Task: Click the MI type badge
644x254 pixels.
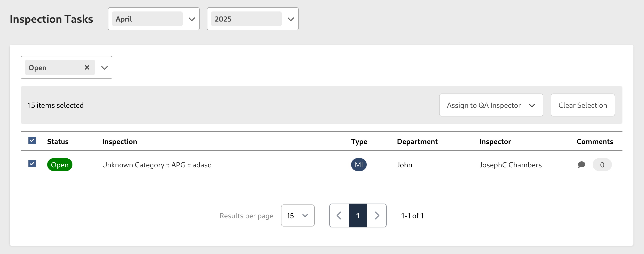Action: click(x=358, y=165)
